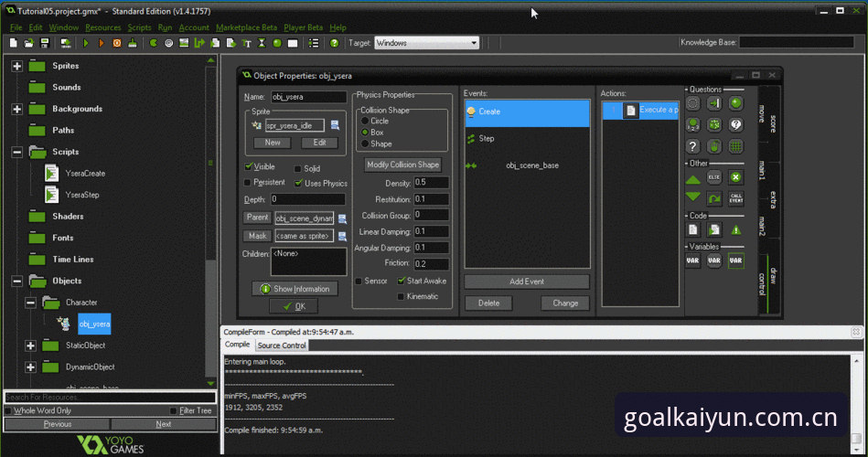
Task: Expand the StaticObject folder
Action: coord(30,345)
